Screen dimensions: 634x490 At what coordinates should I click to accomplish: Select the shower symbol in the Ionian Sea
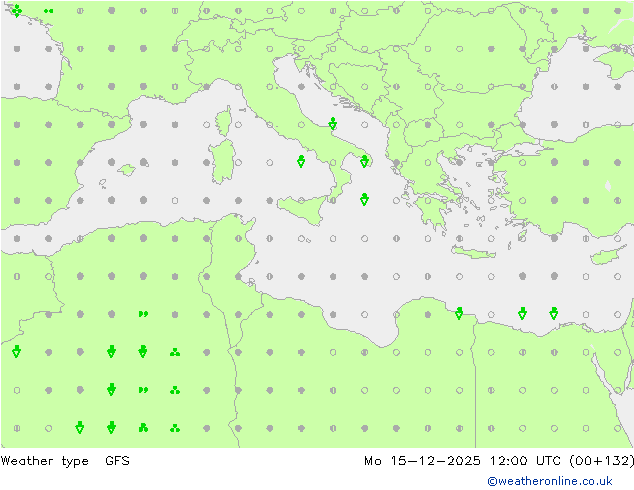364,199
